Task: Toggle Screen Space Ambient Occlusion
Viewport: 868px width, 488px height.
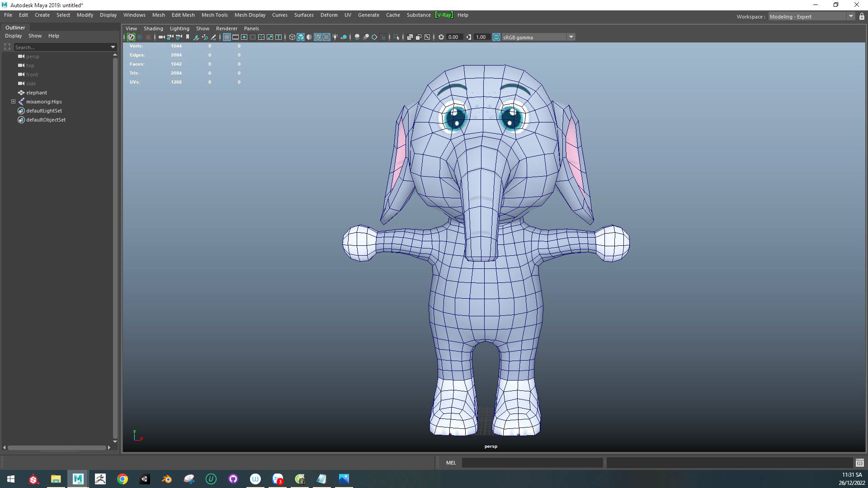Action: [x=357, y=37]
